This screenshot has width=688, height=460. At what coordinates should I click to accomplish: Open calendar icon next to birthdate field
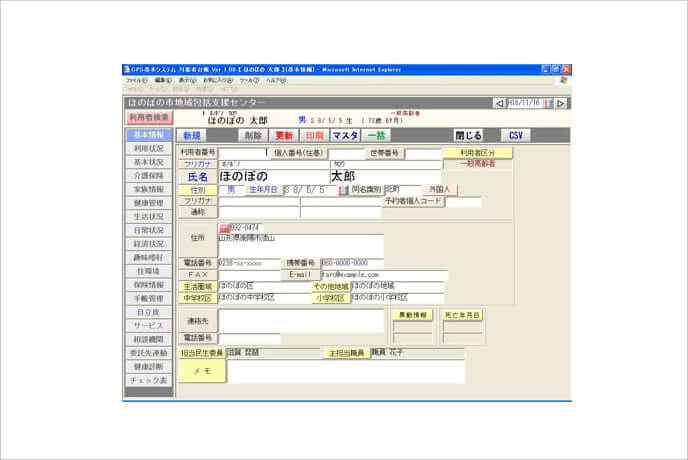343,190
